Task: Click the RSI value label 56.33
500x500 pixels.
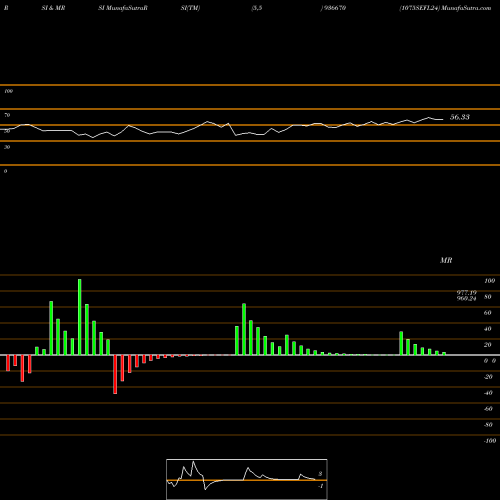Action: (x=460, y=117)
